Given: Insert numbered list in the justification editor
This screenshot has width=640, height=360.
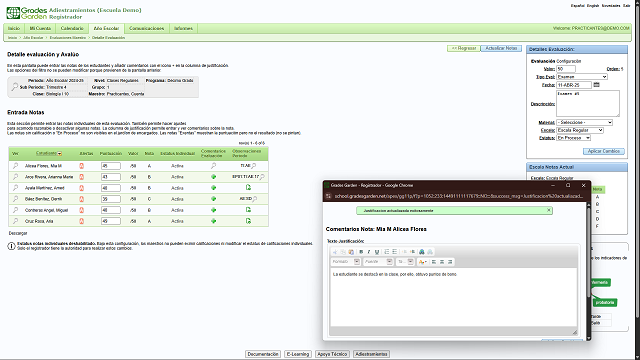Looking at the screenshot, I should [x=387, y=252].
